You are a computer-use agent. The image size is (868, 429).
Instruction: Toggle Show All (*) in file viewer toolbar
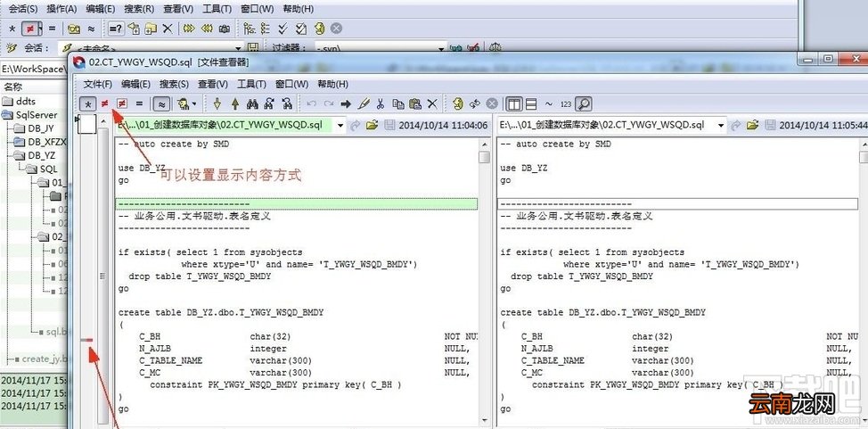(87, 103)
